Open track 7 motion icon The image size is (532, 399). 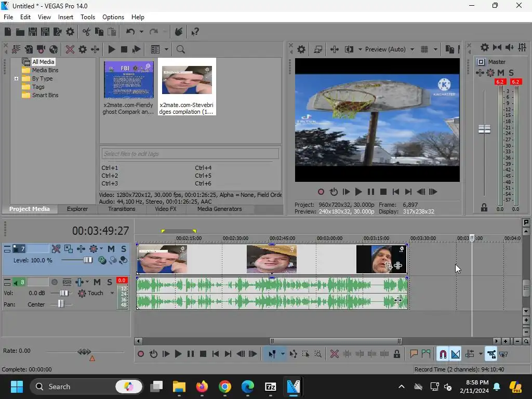[69, 249]
